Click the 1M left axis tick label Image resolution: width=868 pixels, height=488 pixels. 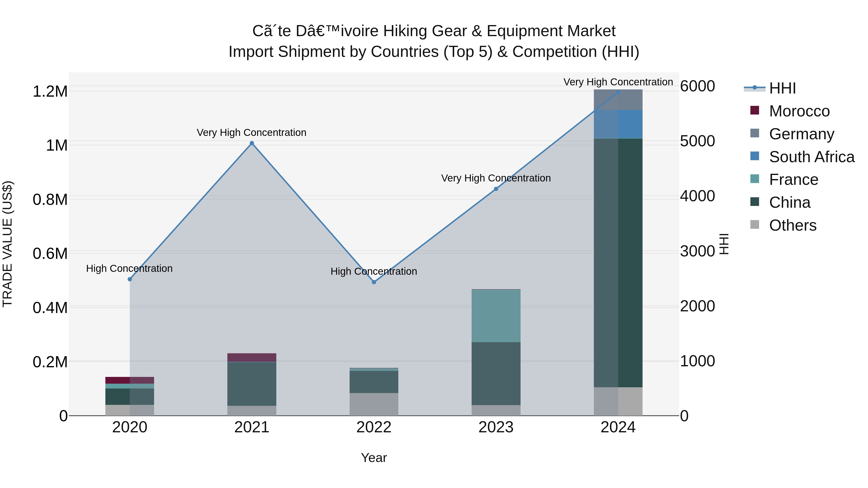[x=57, y=146]
